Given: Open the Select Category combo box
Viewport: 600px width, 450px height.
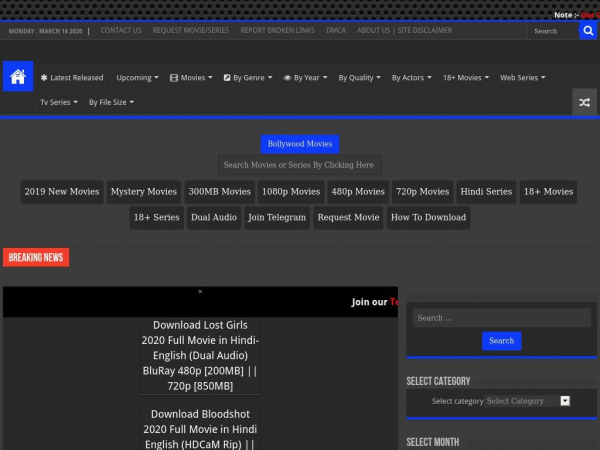Looking at the screenshot, I should coord(527,401).
